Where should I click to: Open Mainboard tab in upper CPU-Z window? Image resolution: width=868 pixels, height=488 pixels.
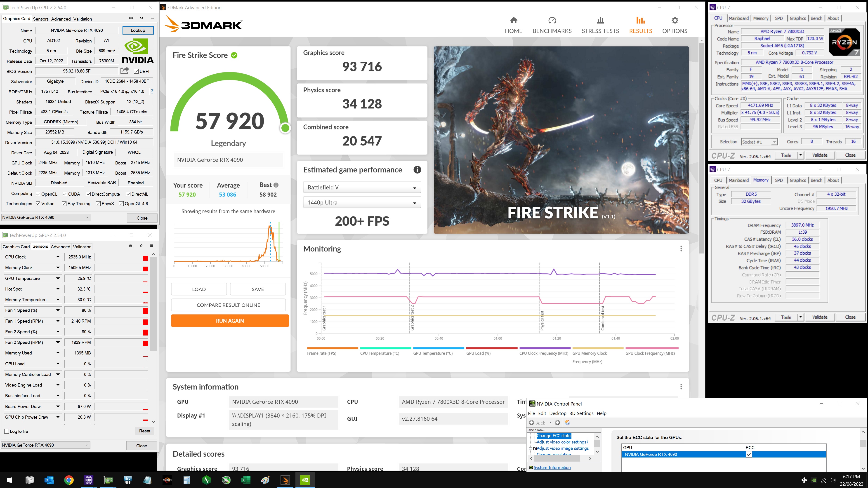tap(739, 18)
